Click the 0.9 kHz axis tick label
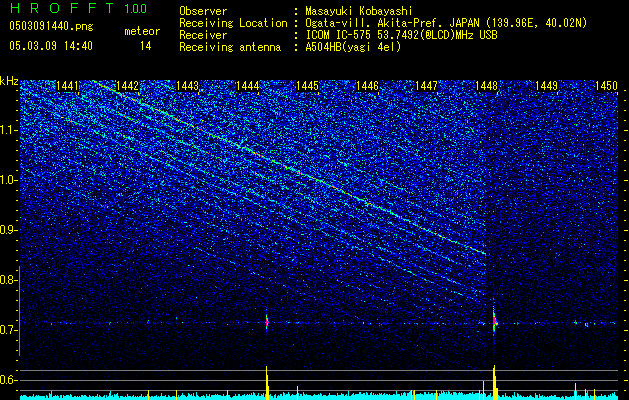Viewport: 629px width, 400px height. coord(7,230)
